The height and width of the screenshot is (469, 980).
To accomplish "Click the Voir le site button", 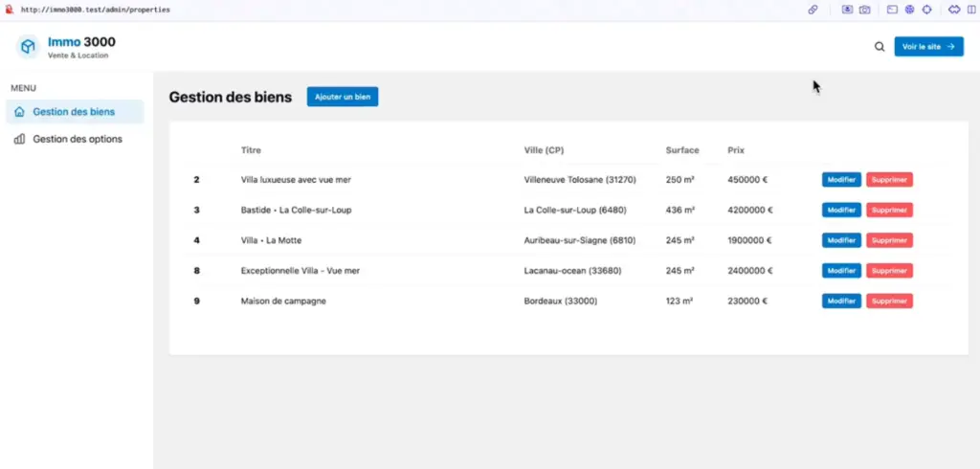I will click(x=928, y=47).
